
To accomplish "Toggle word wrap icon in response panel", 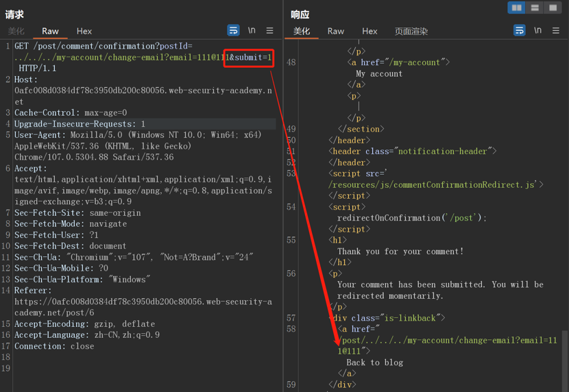I will tap(519, 30).
